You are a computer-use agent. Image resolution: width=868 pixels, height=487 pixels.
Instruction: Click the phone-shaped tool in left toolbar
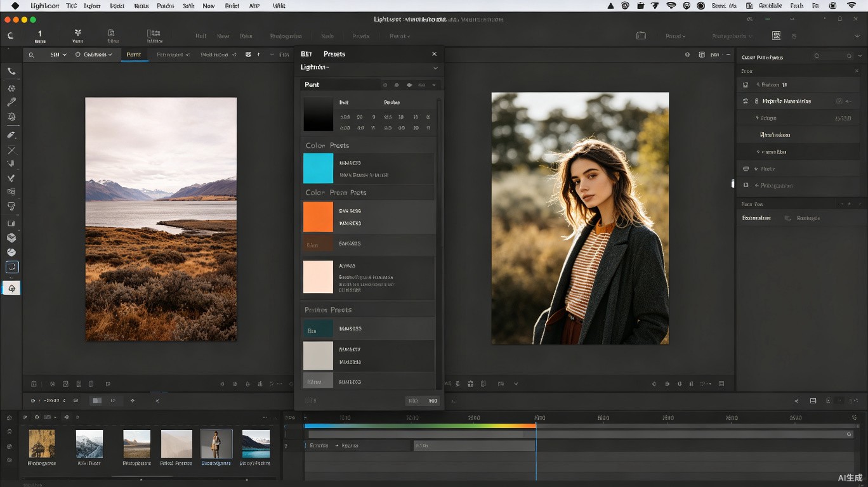coord(11,72)
